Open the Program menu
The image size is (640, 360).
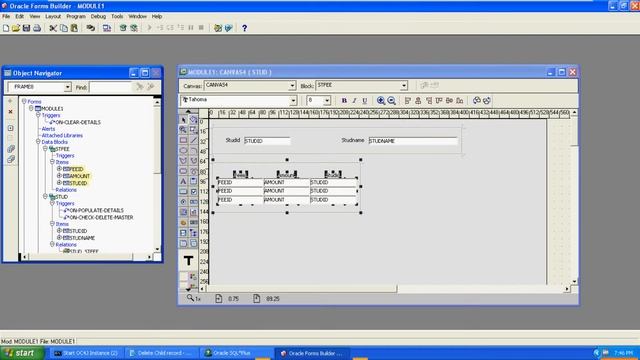(x=76, y=16)
